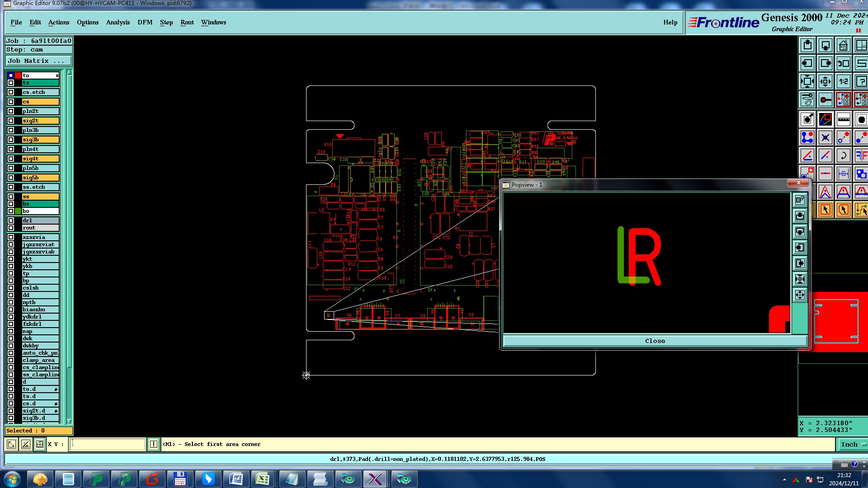Click the X Y coordinate input field
The image size is (868, 488).
(108, 445)
